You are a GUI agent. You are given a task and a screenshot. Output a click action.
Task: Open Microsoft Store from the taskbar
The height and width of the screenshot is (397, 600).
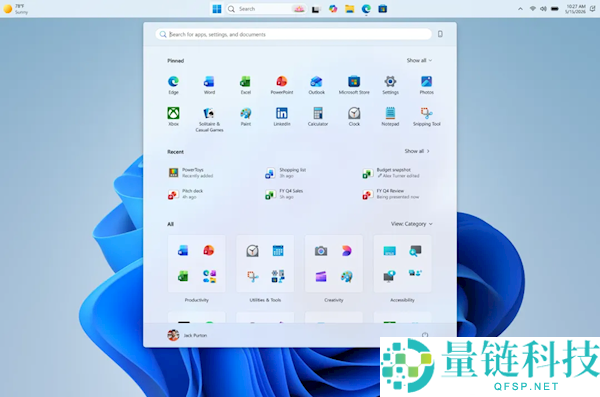[382, 9]
